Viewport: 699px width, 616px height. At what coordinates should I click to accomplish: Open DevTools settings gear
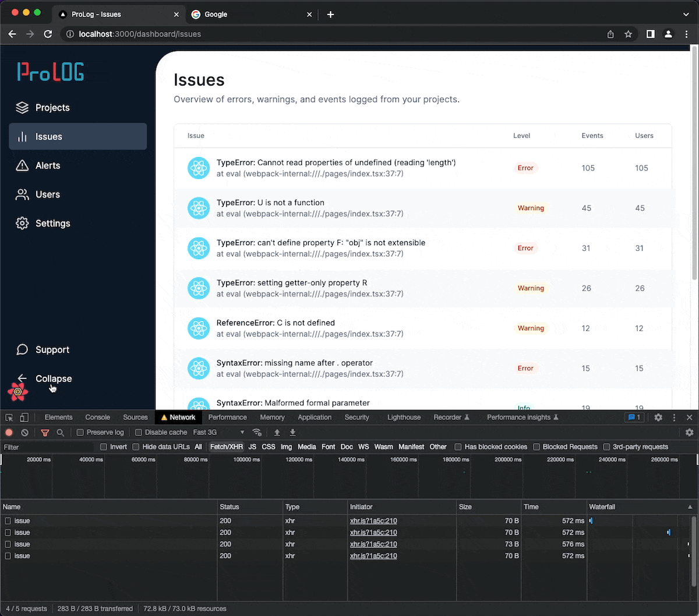658,417
